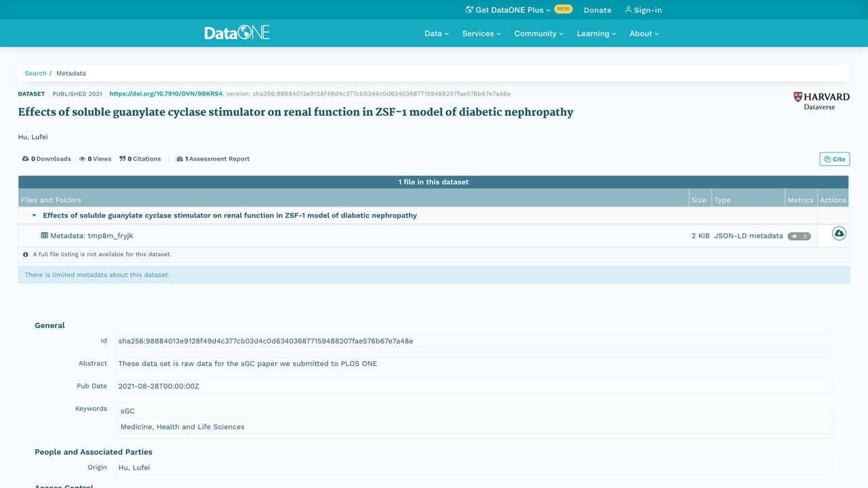The height and width of the screenshot is (488, 868).
Task: Click the JSON-LD metadata type cell
Action: coord(749,236)
